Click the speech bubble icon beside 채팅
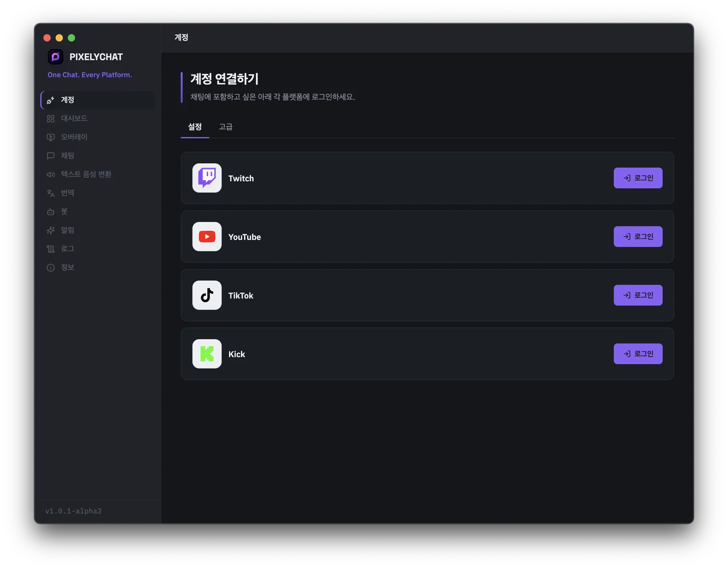Image resolution: width=728 pixels, height=569 pixels. (51, 156)
